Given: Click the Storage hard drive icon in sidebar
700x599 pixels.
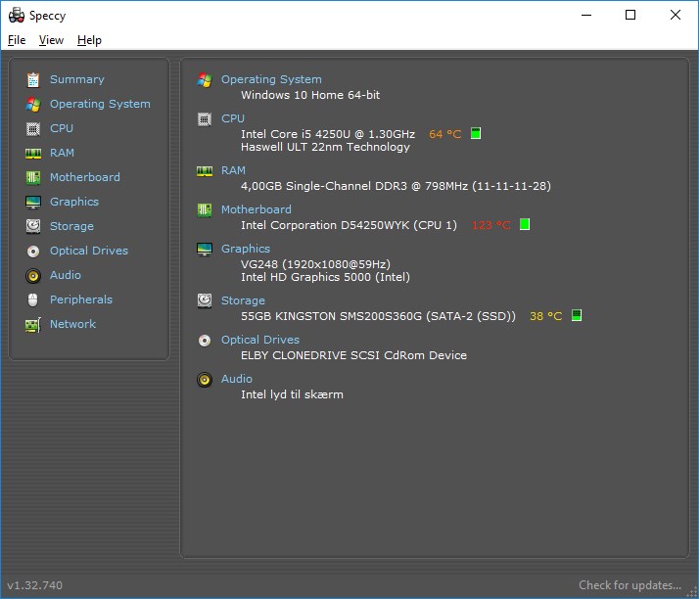Looking at the screenshot, I should [x=33, y=226].
